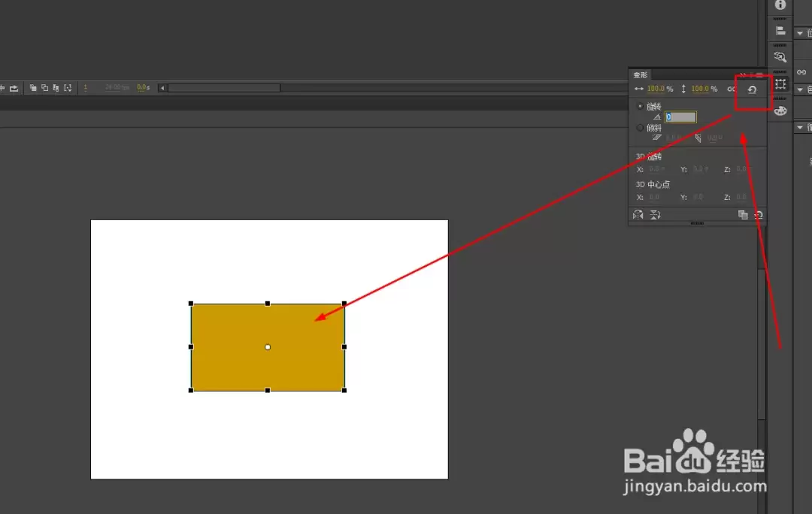The image size is (812, 514).
Task: Open the color palette dock icon
Action: coord(780,110)
